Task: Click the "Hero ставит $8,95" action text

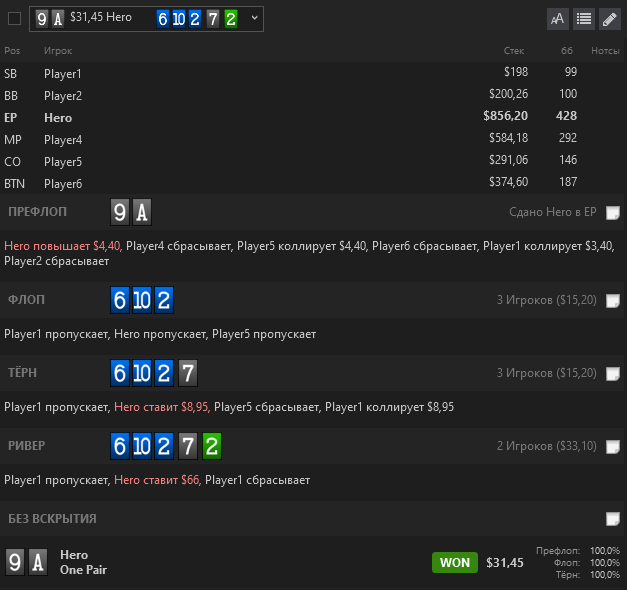Action: pos(162,407)
